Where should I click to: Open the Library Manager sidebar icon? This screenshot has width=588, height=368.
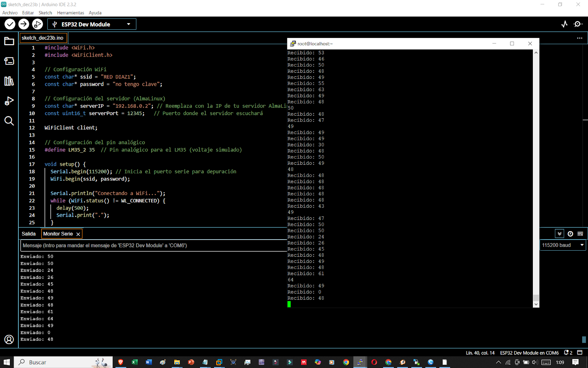9,81
